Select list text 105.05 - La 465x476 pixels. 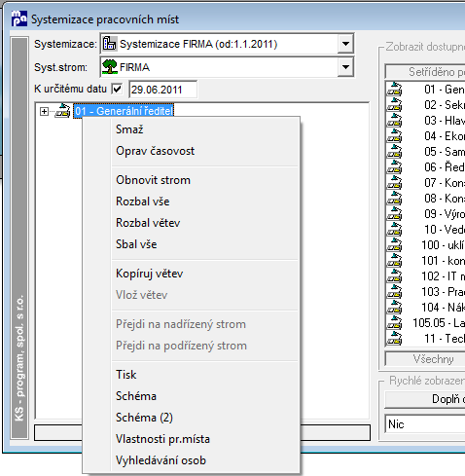tap(439, 323)
